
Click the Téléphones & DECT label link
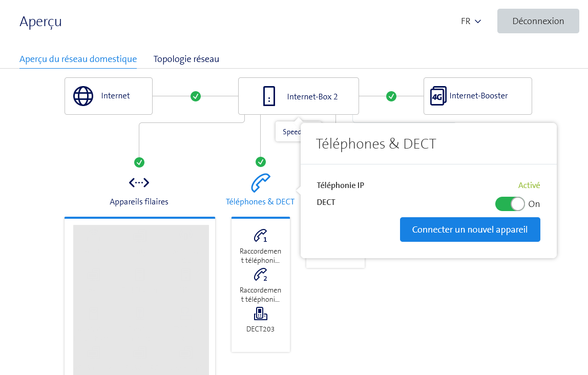[260, 202]
